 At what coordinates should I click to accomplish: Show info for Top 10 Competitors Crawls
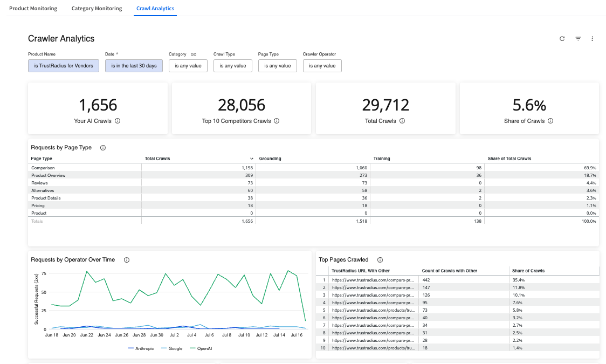[x=277, y=121]
